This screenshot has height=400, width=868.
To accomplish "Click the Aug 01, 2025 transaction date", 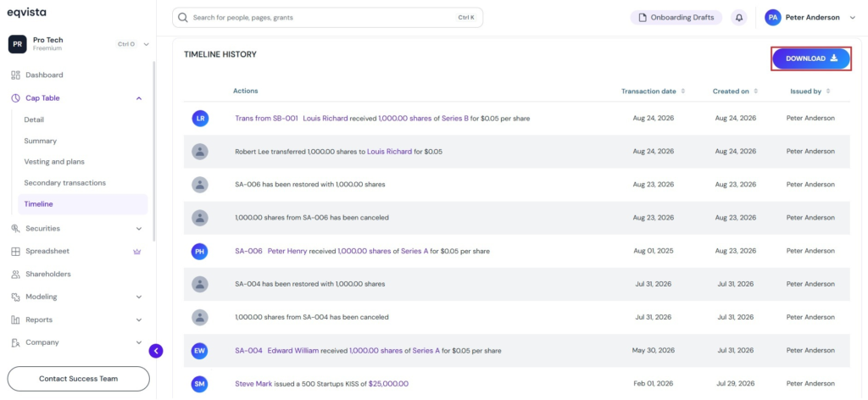I will 654,251.
